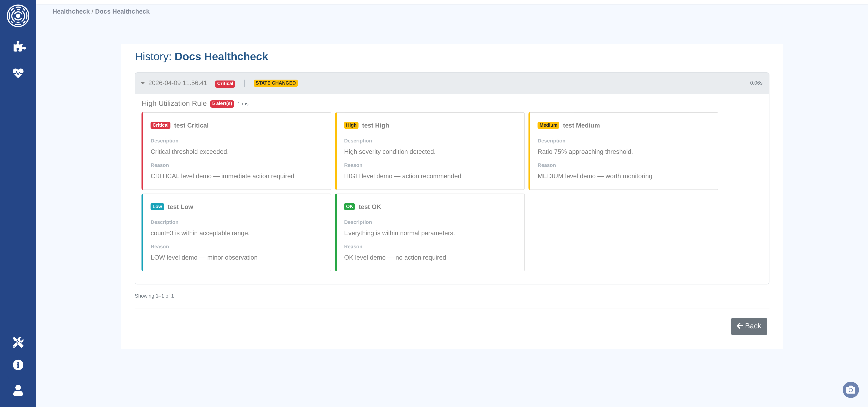The width and height of the screenshot is (868, 407).
Task: Collapse the 2026-04-09 11:56:41 history entry
Action: click(143, 83)
